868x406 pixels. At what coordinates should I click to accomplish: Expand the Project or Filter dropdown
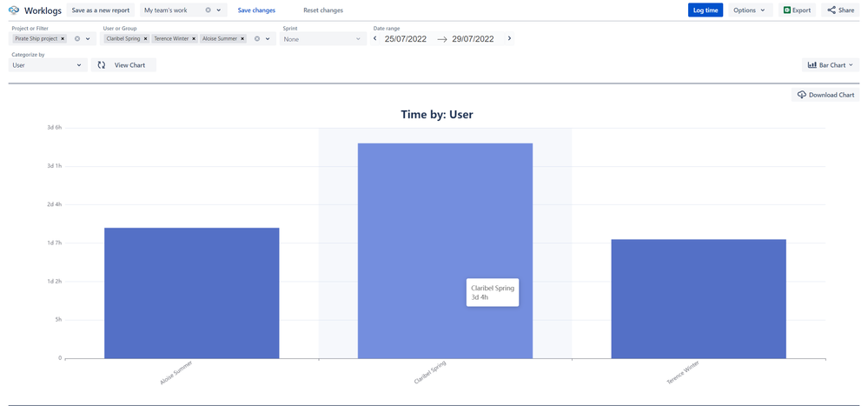88,39
